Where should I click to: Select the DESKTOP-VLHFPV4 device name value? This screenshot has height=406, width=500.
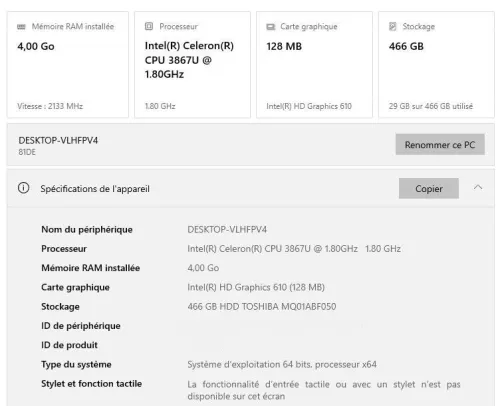tap(227, 230)
